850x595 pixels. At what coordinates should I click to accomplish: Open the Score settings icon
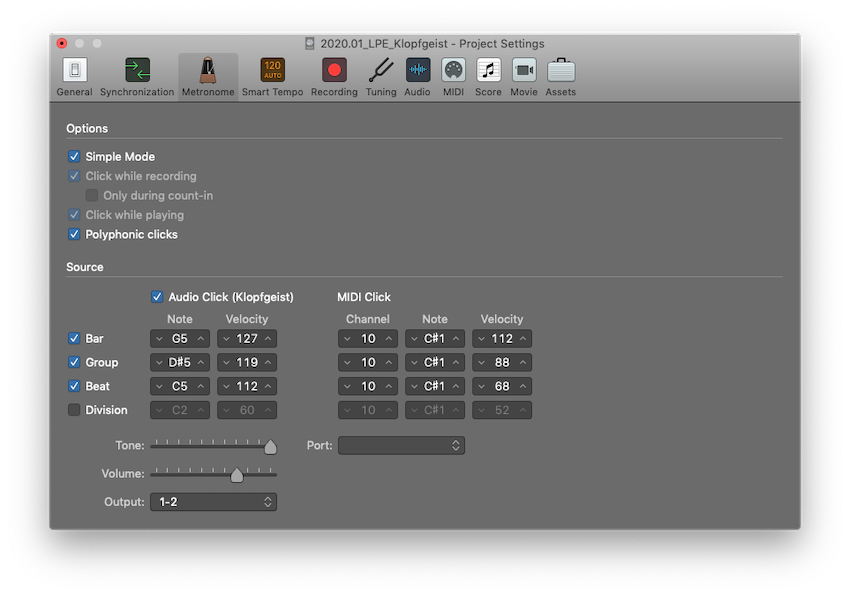pos(488,70)
